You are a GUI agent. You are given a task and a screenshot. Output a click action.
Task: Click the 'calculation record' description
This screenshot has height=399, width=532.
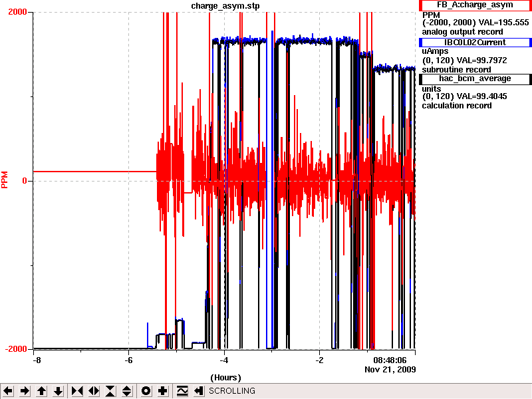click(457, 106)
